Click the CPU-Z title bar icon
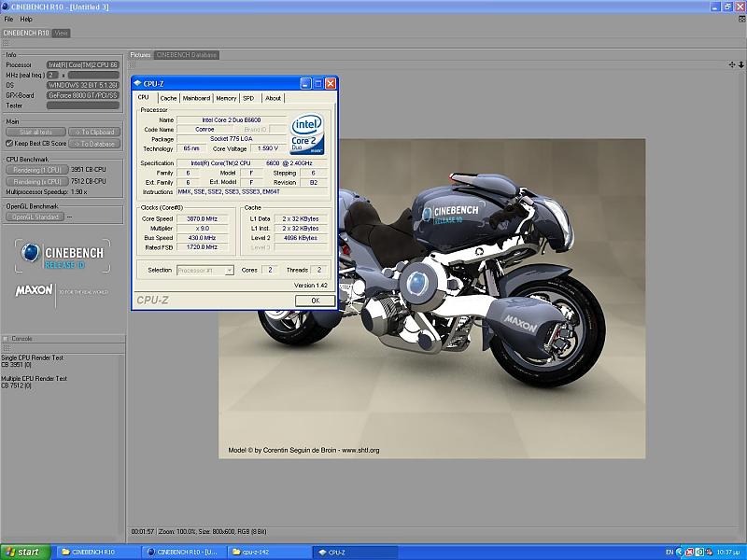The height and width of the screenshot is (560, 747). [x=137, y=84]
